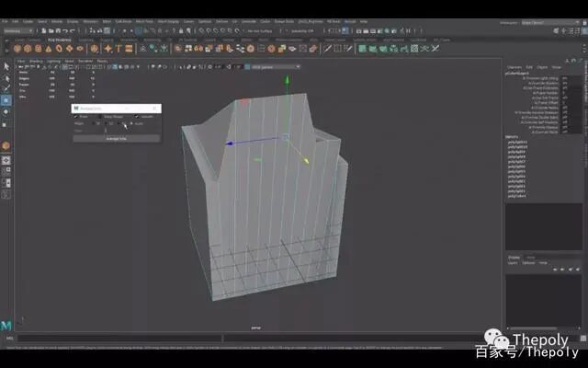
Task: Open the Mesh Tools menu
Action: pos(144,21)
